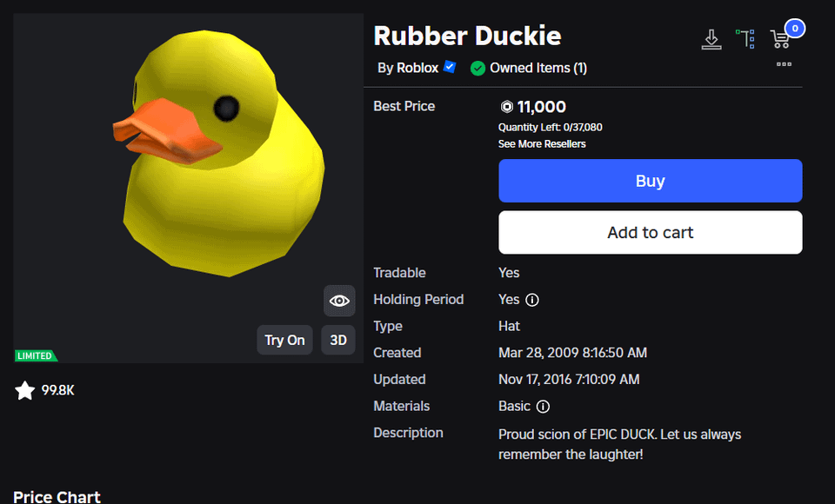The height and width of the screenshot is (504, 835).
Task: Click Add to cart
Action: [650, 232]
